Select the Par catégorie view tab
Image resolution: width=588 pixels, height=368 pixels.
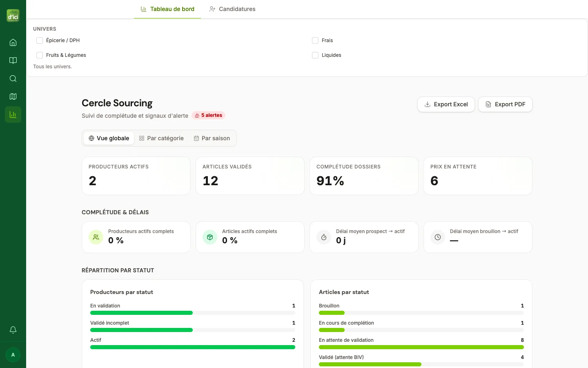[x=161, y=138]
